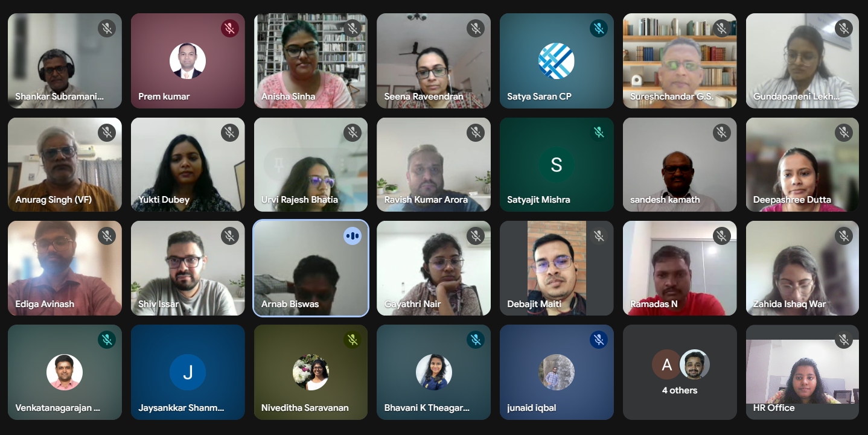Click the muted mic icon on Satya Saran CP's tile
868x435 pixels.
coord(598,28)
